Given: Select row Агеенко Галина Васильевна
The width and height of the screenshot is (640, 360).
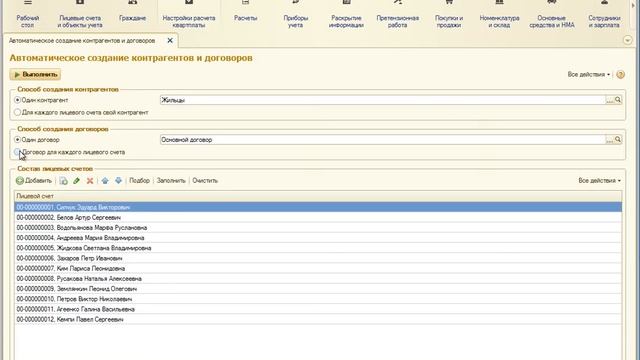Looking at the screenshot, I should tap(318, 309).
